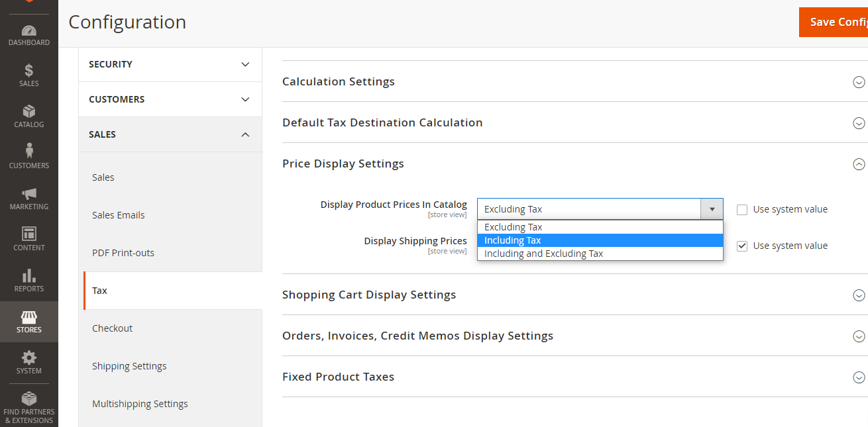Open the Catalog box icon
The width and height of the screenshot is (868, 427).
(28, 112)
